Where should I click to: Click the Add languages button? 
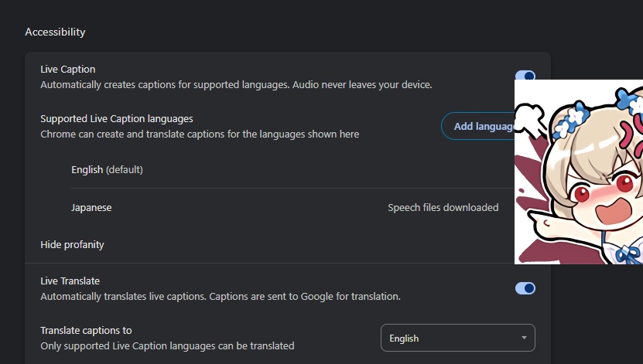point(478,126)
